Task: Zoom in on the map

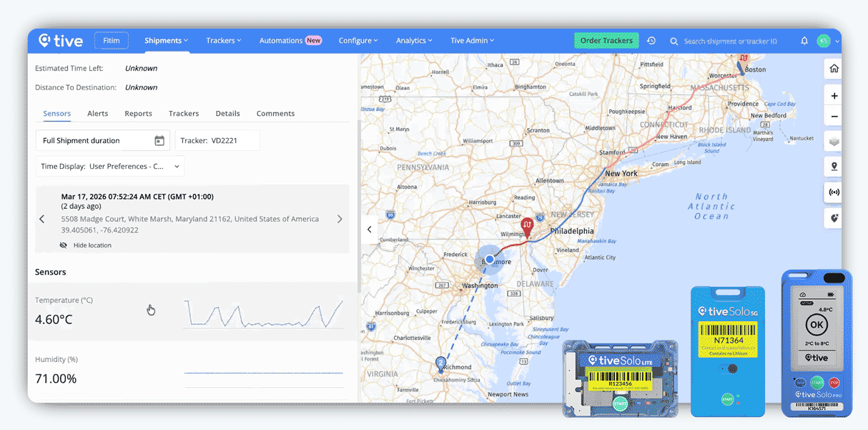Action: click(834, 96)
